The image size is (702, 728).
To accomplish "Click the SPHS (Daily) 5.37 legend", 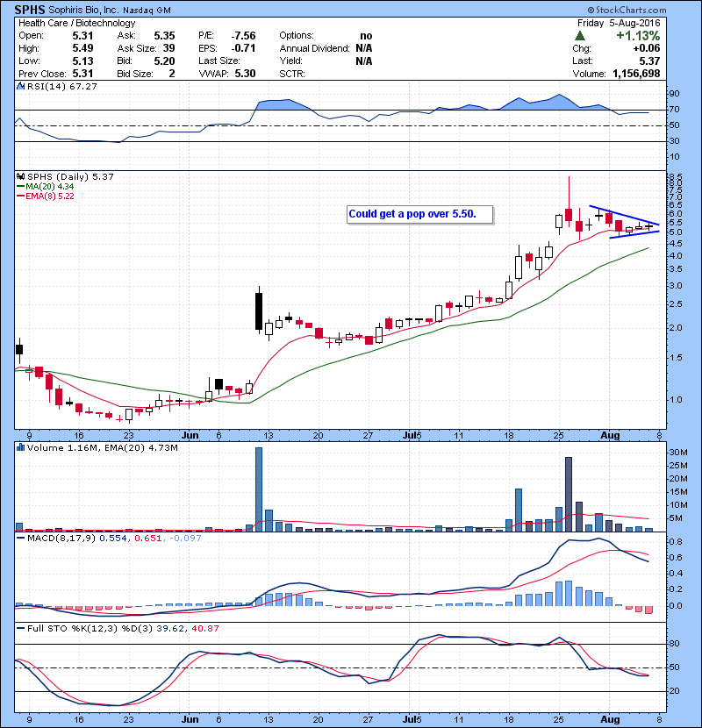I will [70, 177].
